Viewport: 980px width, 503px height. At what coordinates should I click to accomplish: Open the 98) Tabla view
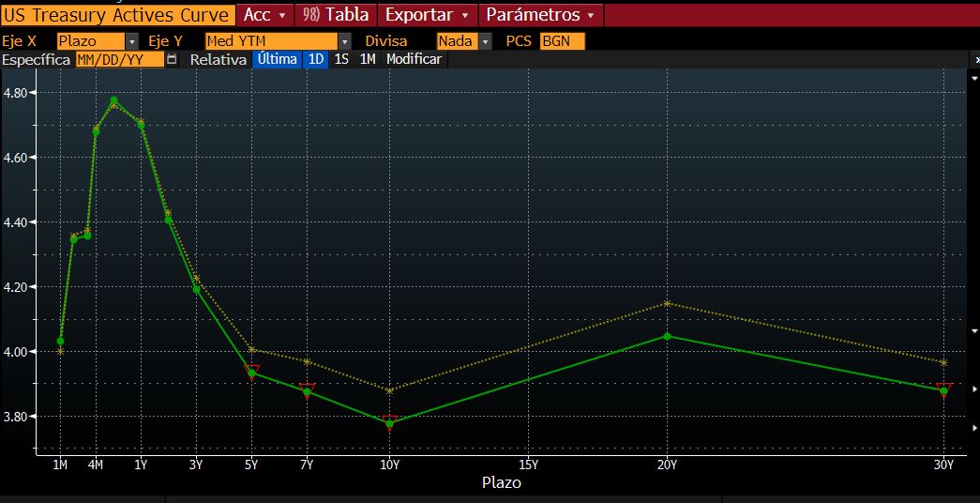click(336, 14)
